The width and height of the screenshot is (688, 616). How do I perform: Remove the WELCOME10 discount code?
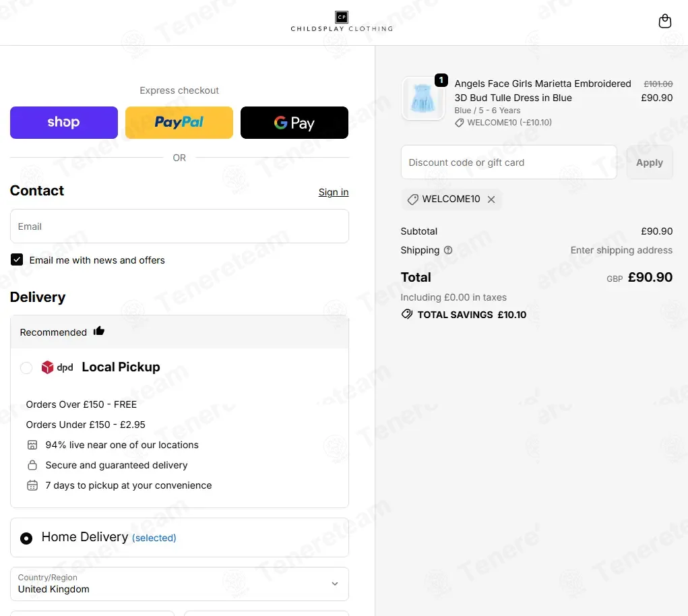(x=491, y=199)
